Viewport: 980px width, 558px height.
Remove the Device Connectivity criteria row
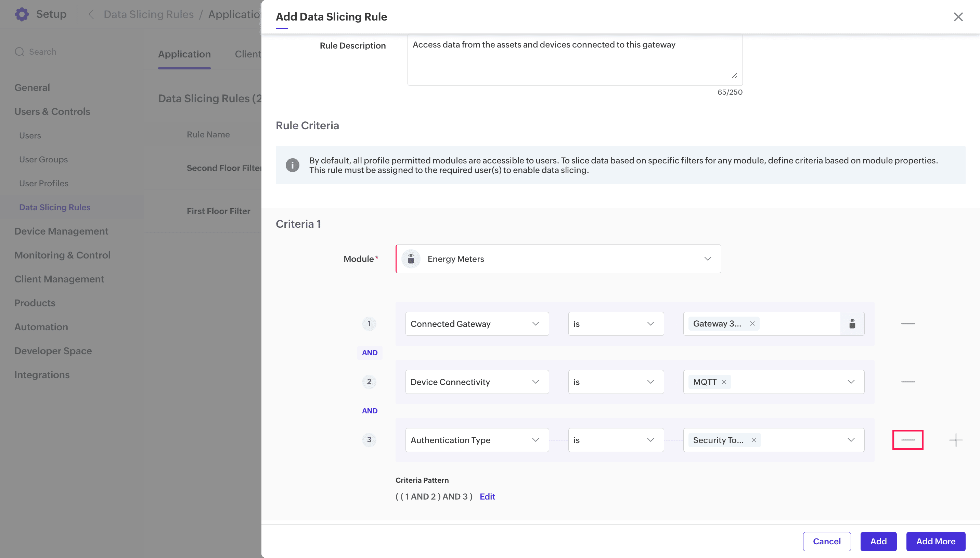click(x=907, y=382)
